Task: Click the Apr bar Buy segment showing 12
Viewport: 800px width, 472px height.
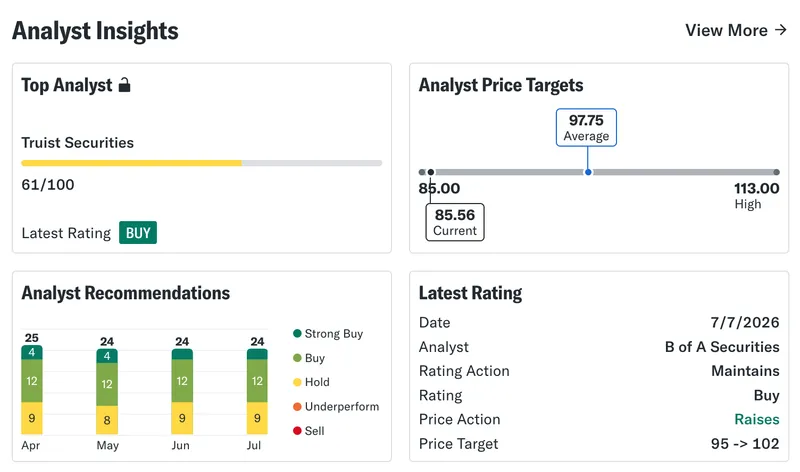Action: [32, 381]
